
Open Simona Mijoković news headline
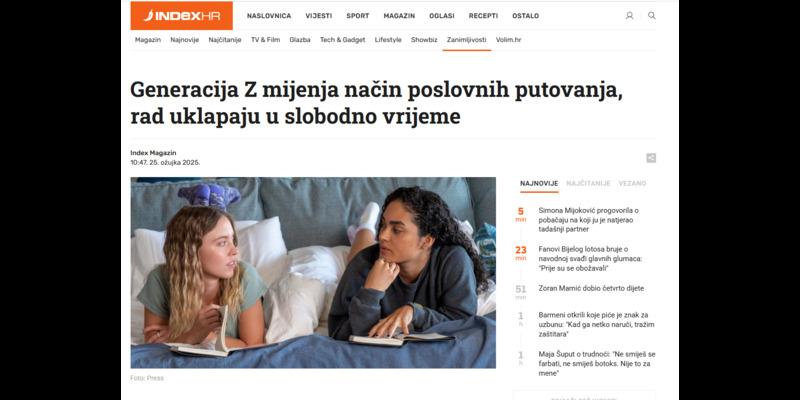point(589,220)
